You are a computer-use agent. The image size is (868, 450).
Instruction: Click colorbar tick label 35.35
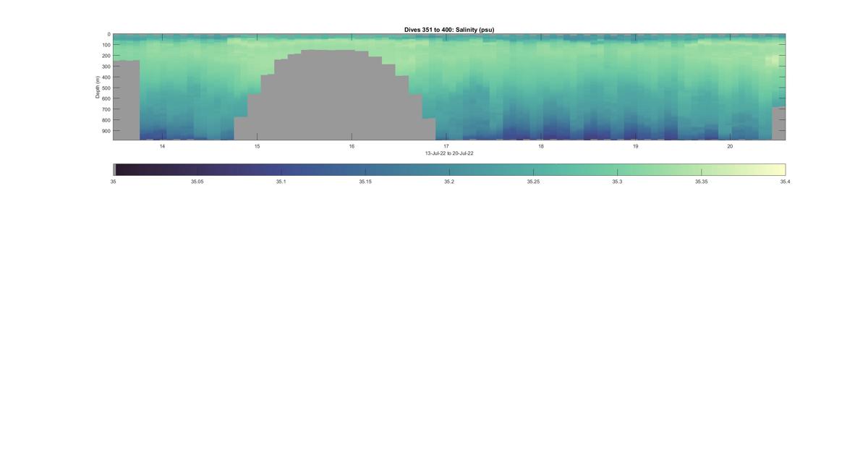[701, 182]
